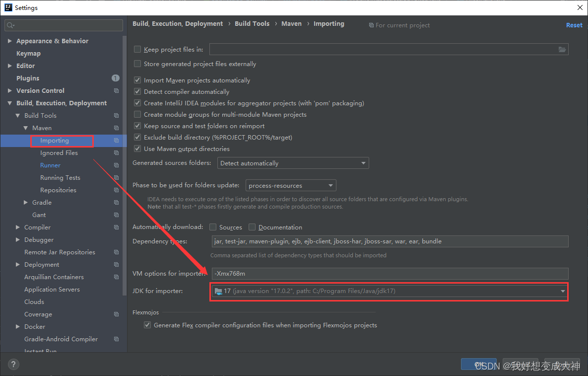Screen dimensions: 588x376
Task: Enable 'Store generated project files externally'
Action: coord(137,64)
